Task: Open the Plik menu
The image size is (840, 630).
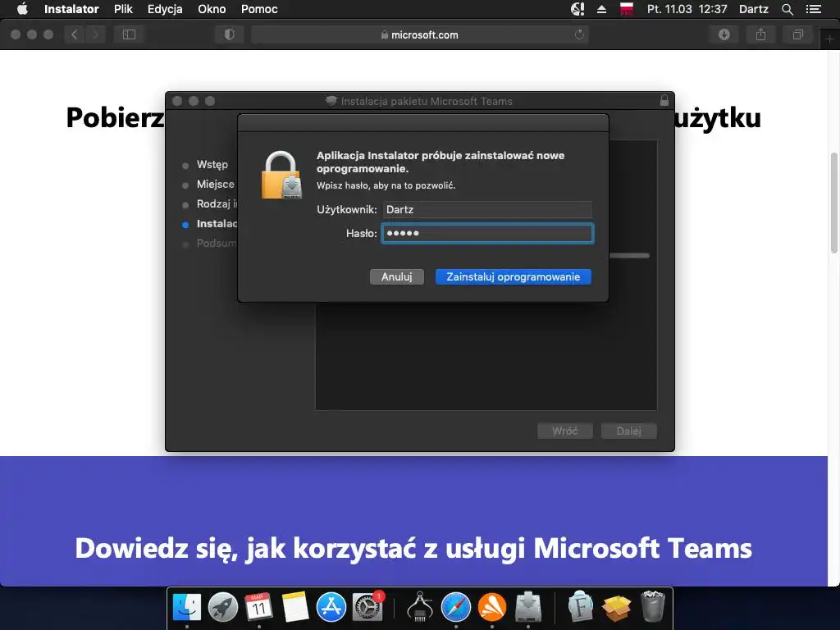Action: coord(123,9)
